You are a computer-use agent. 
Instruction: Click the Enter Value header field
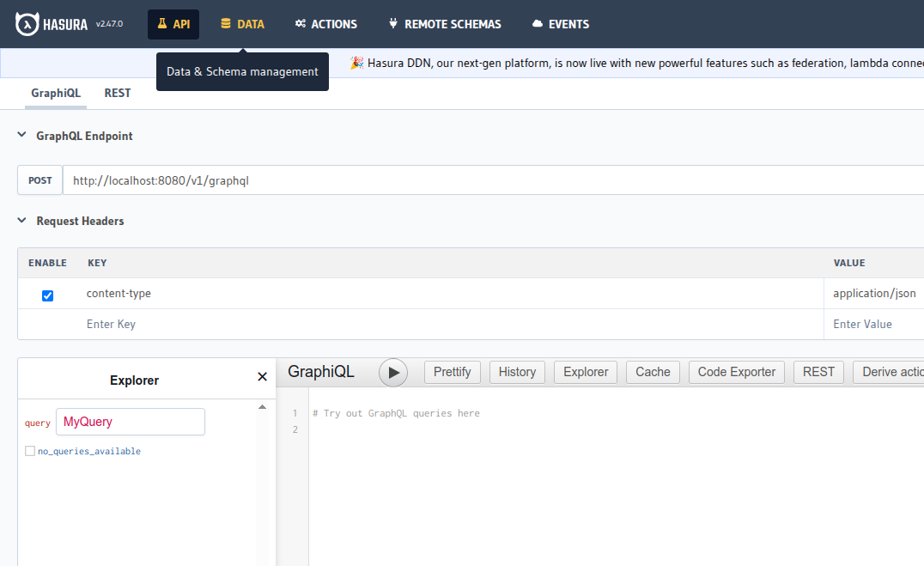[x=874, y=325]
